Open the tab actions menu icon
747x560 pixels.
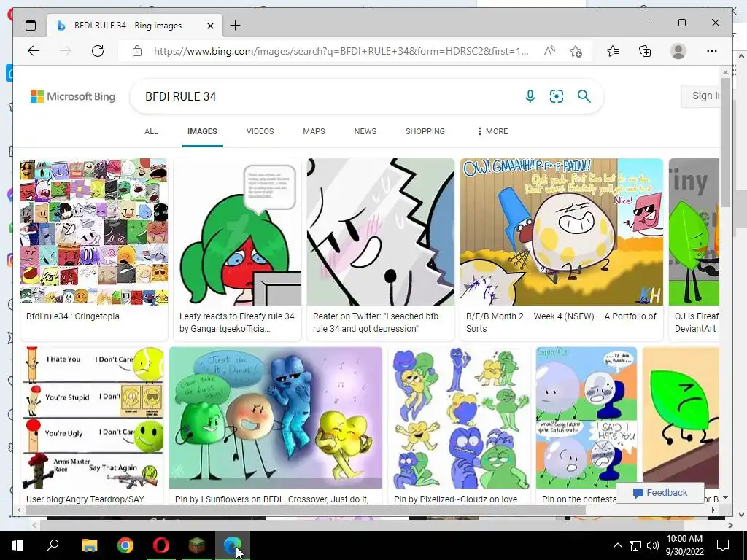31,26
